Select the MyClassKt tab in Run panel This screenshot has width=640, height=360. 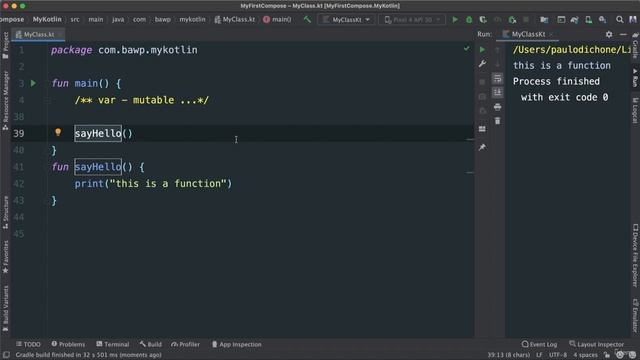pos(527,35)
